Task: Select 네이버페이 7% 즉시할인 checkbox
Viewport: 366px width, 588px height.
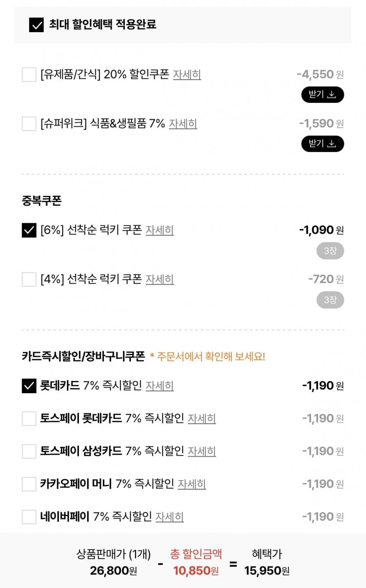Action: pyautogui.click(x=29, y=517)
